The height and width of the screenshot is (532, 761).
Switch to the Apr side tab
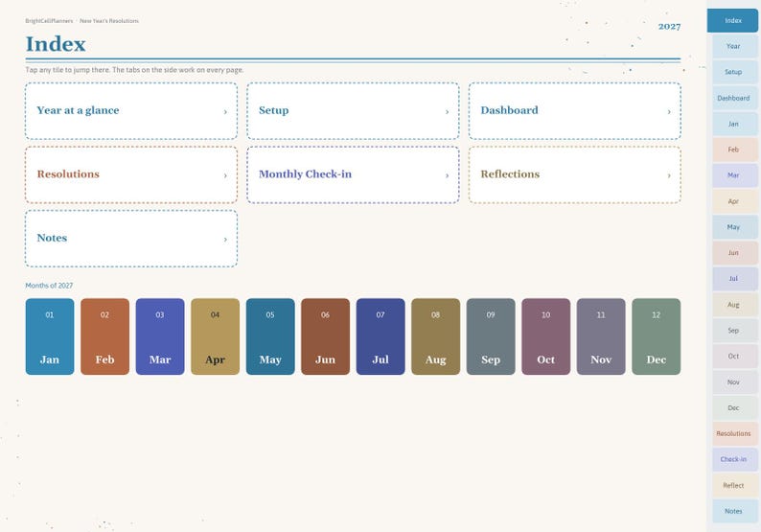click(x=735, y=201)
